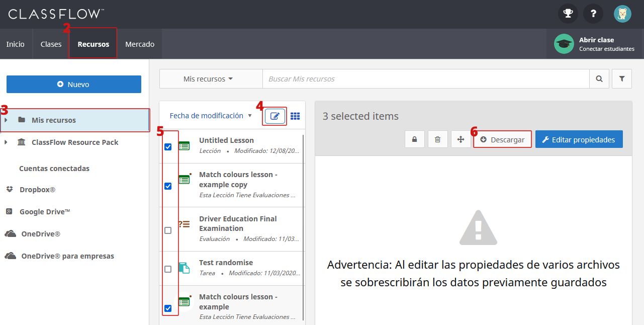
Task: Open the bulk edit pencil icon
Action: tap(274, 115)
